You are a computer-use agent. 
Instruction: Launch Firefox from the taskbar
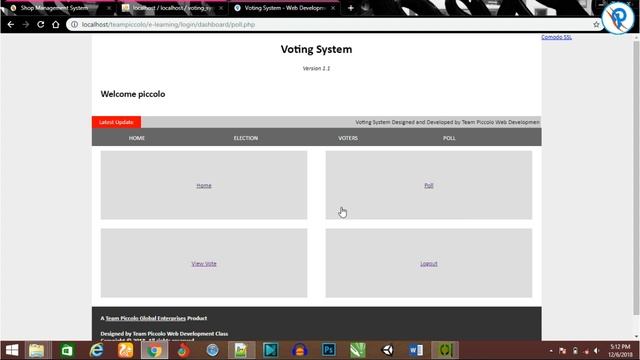[183, 350]
